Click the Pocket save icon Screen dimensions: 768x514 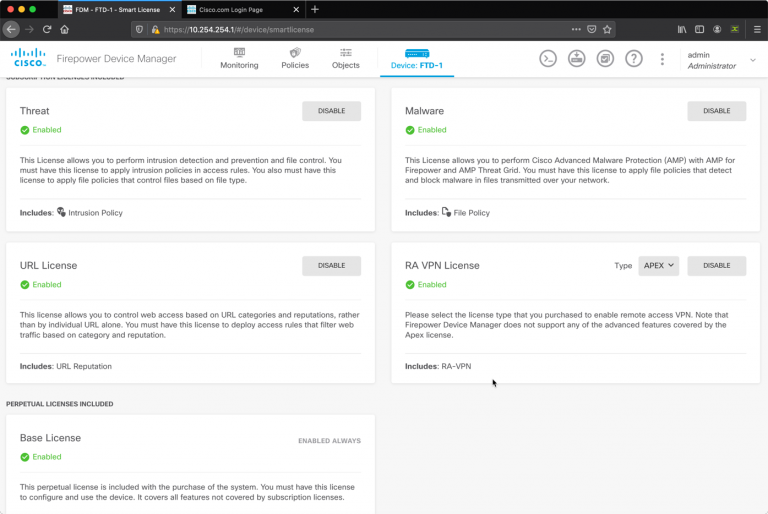[x=592, y=29]
